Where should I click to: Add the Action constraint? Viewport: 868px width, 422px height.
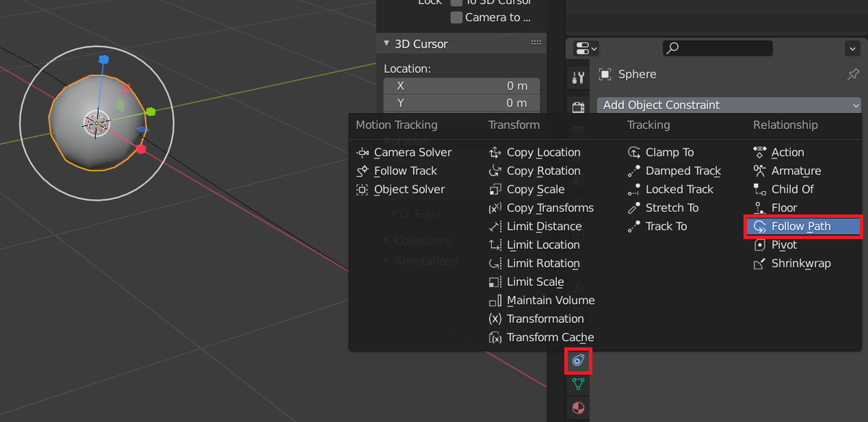pos(778,152)
